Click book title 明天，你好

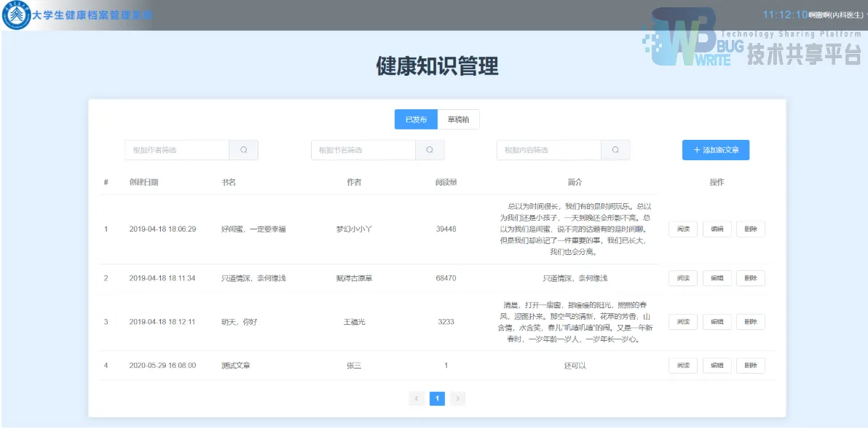tap(239, 322)
